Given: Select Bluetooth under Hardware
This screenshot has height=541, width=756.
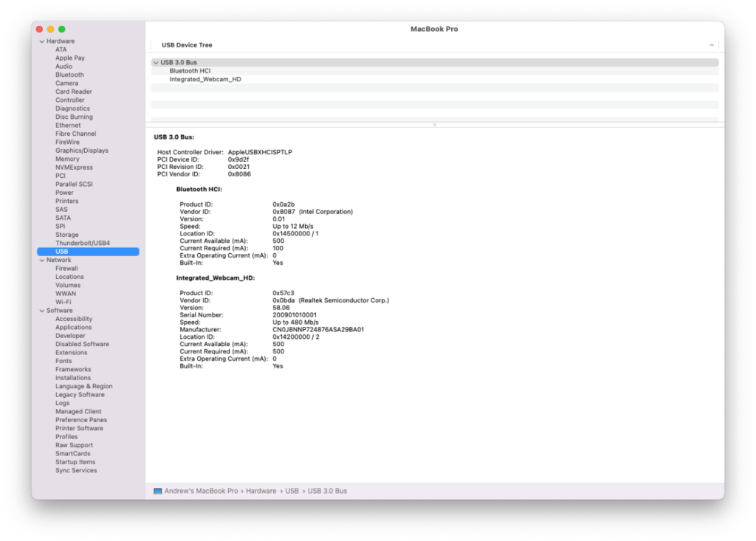Looking at the screenshot, I should click(x=69, y=75).
